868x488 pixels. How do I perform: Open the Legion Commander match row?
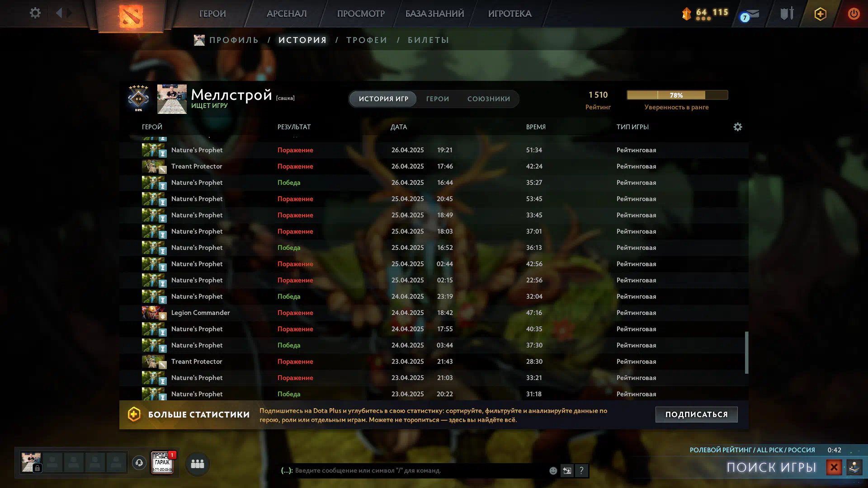(434, 313)
